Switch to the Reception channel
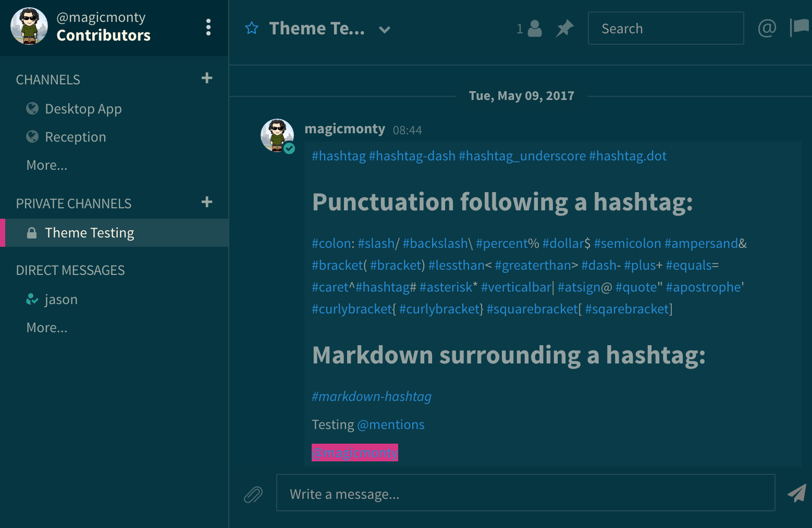Screen dimensions: 812x528 (75, 136)
